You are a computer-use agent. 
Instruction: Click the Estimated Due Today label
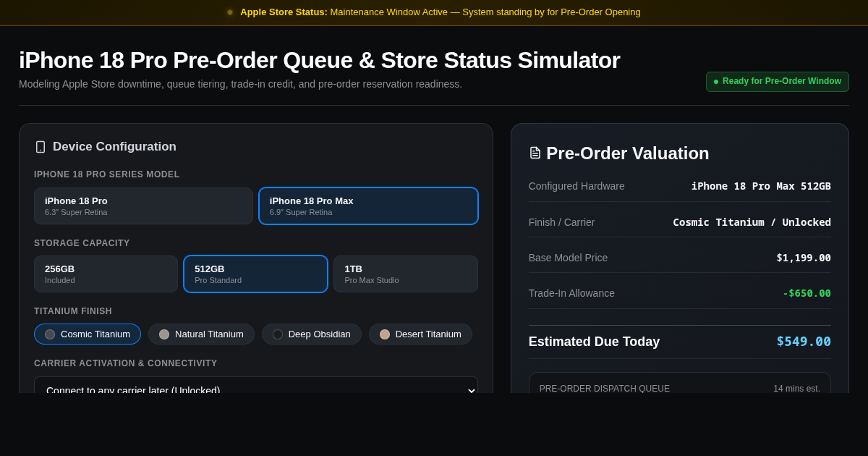(594, 342)
